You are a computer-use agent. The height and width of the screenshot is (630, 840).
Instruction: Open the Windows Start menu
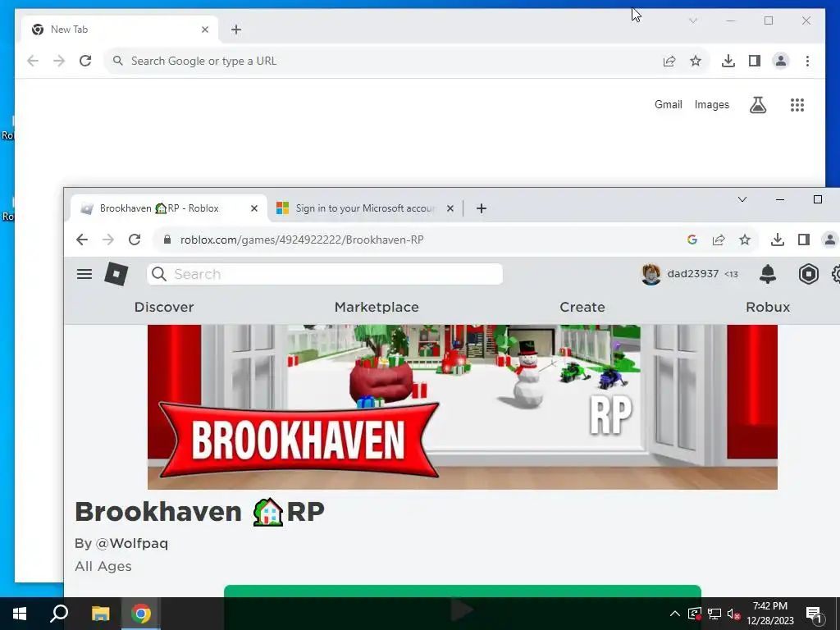point(20,614)
